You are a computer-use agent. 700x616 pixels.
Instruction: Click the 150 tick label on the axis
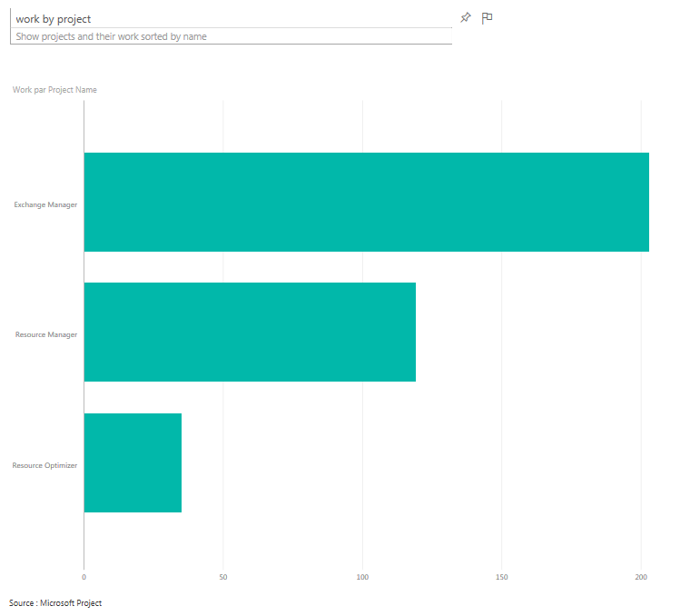pos(502,577)
